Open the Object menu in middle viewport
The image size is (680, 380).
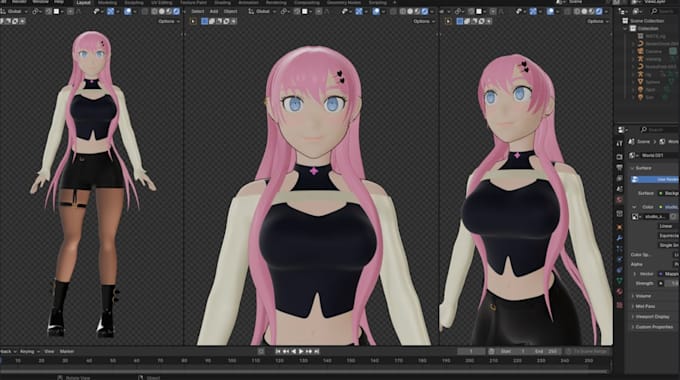click(230, 11)
